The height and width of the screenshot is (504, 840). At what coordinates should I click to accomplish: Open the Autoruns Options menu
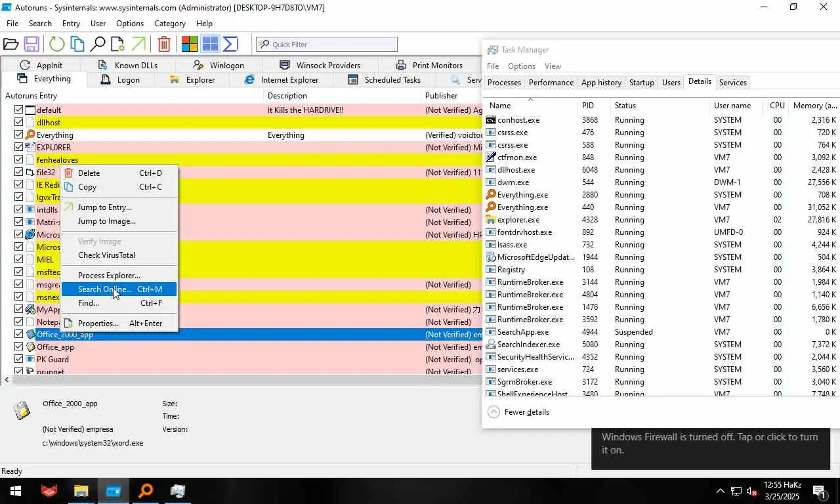(130, 24)
